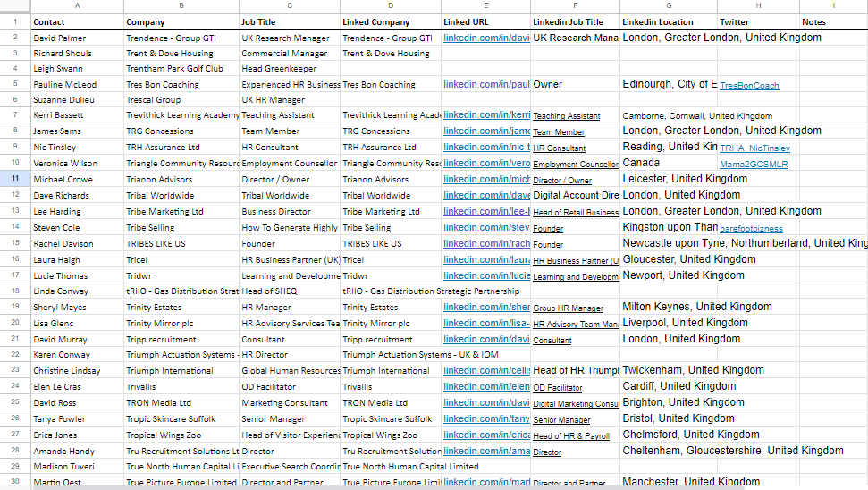Click the Steven Cole contact cell
This screenshot has width=868, height=490.
pos(77,227)
